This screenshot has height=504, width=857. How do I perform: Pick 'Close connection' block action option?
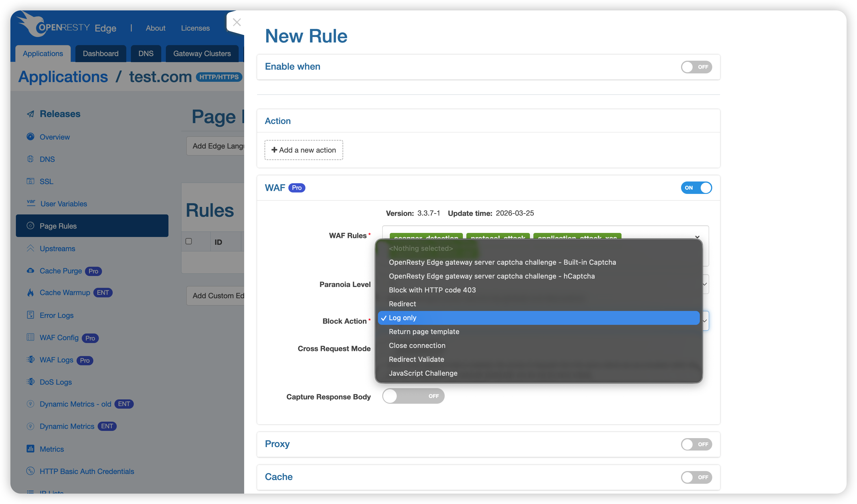(x=417, y=346)
